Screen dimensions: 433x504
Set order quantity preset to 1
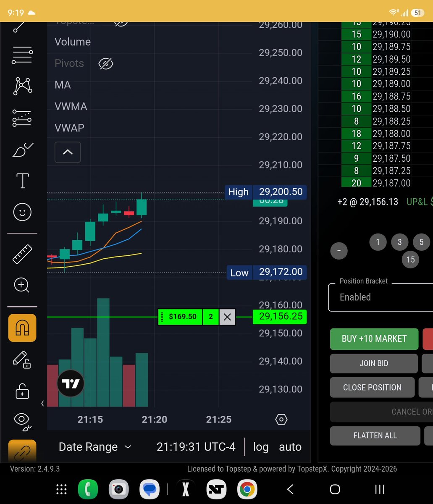378,242
